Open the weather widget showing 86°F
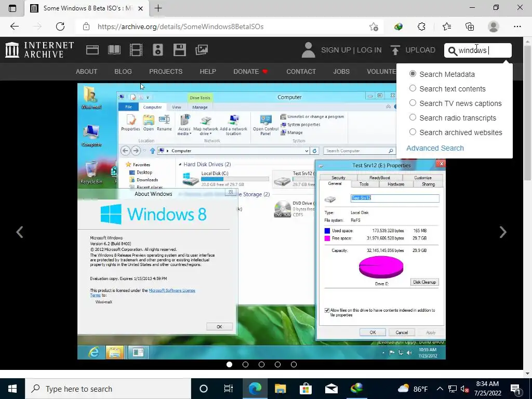Image resolution: width=532 pixels, height=399 pixels. point(413,389)
